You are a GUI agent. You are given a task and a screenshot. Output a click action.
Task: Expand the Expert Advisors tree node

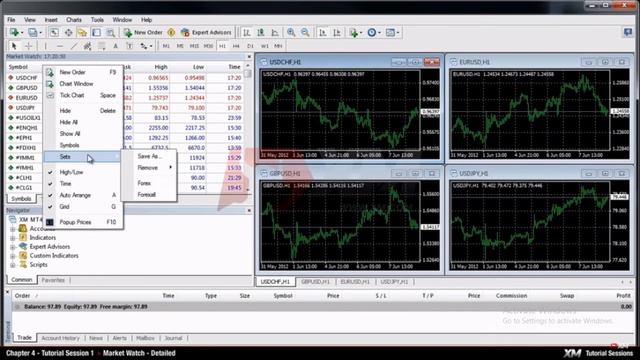click(13, 247)
